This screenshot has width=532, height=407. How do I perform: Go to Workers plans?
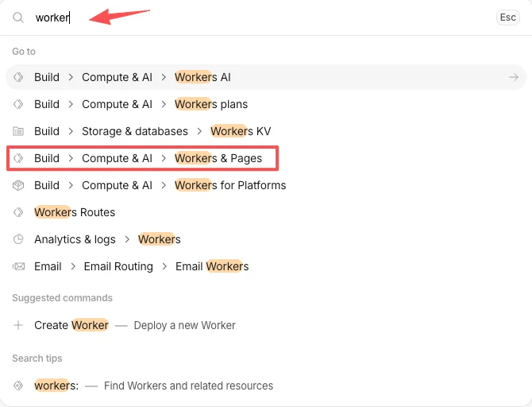(266, 104)
